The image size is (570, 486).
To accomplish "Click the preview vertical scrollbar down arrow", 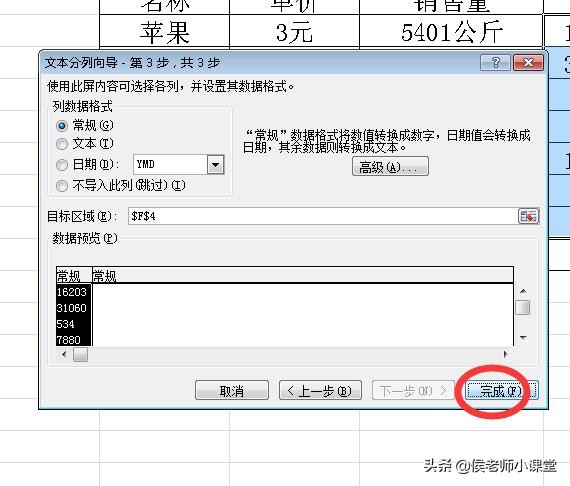I will [x=523, y=338].
